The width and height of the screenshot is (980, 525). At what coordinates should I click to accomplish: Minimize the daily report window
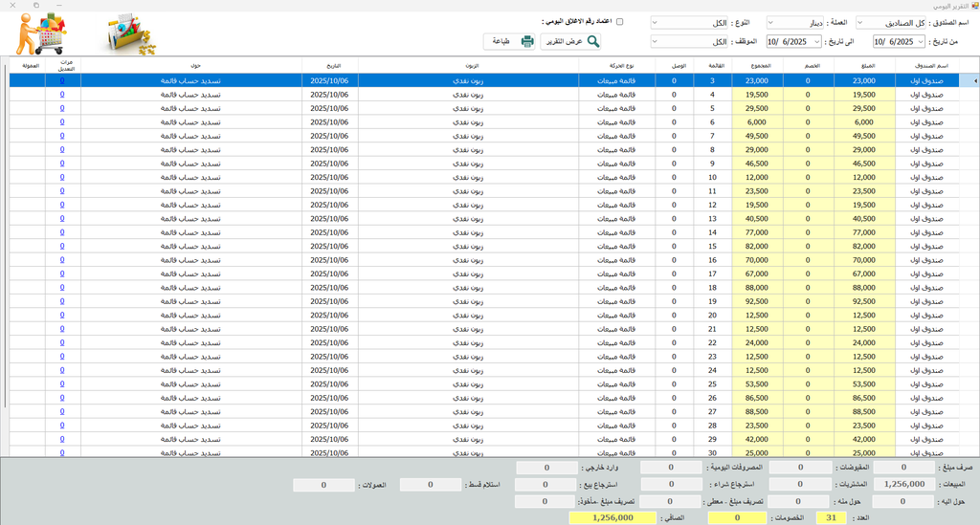point(58,5)
